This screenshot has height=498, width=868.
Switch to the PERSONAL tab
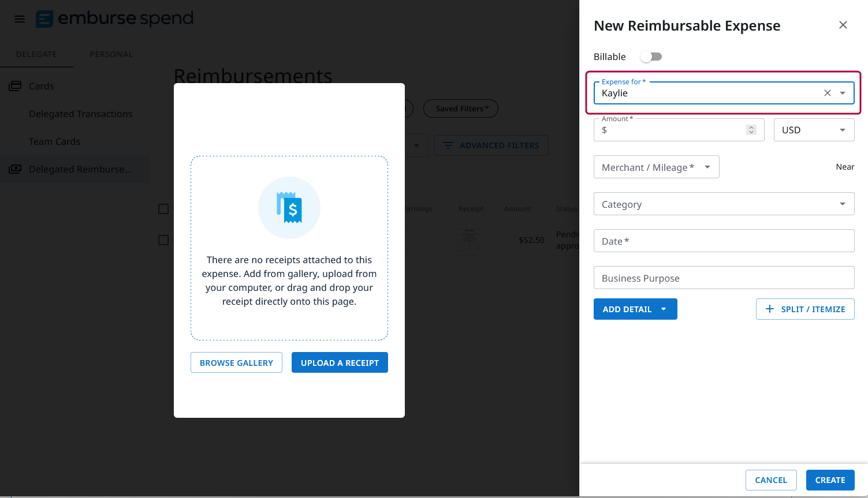[x=111, y=54]
